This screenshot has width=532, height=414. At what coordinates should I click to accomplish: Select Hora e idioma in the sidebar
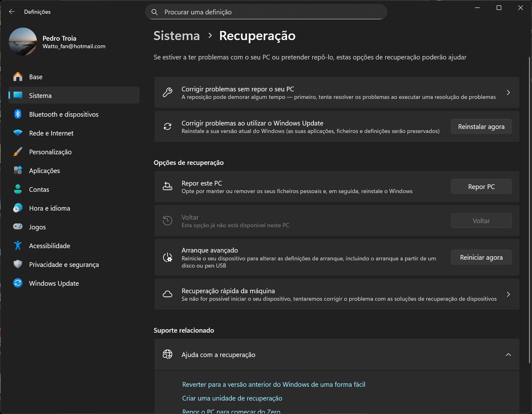coord(49,208)
